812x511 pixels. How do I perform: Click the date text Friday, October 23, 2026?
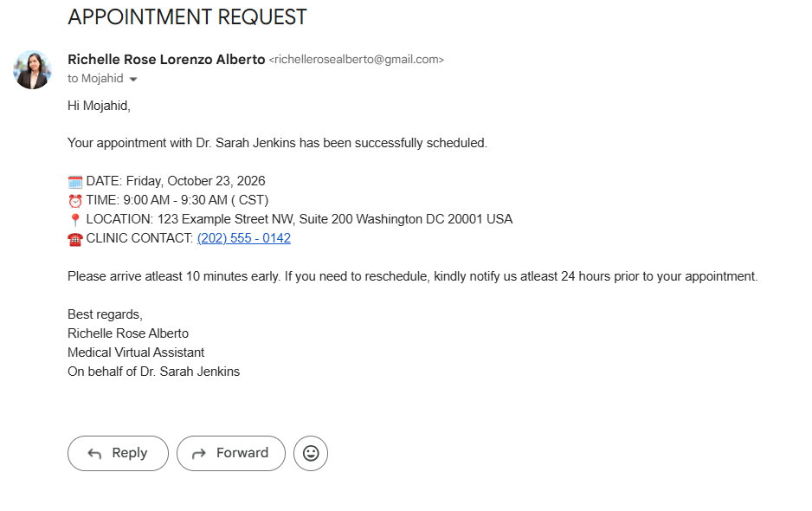tap(196, 181)
